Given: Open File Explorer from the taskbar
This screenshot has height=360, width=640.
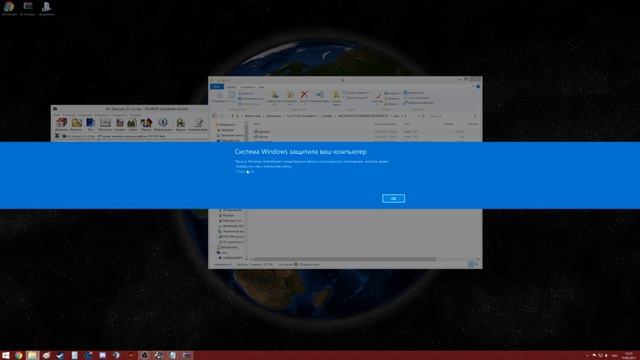Looking at the screenshot, I should click(33, 356).
